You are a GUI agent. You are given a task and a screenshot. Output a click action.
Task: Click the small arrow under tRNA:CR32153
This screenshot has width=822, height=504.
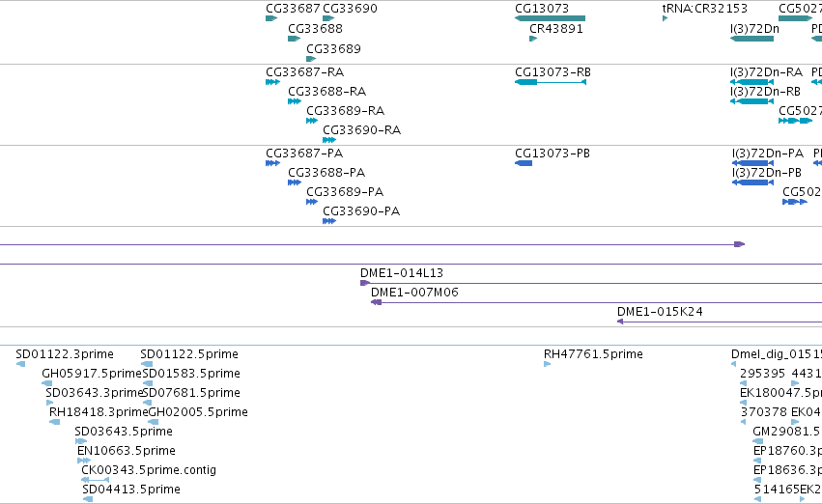click(665, 18)
